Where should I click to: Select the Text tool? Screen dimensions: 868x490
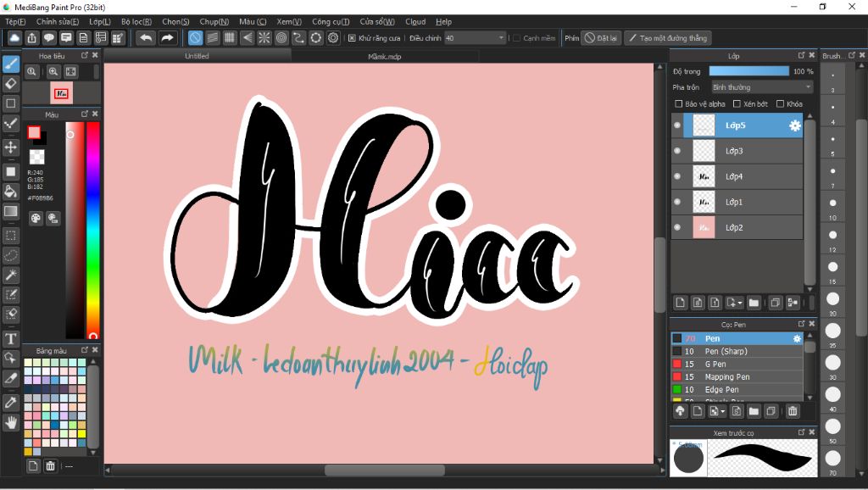(x=11, y=338)
